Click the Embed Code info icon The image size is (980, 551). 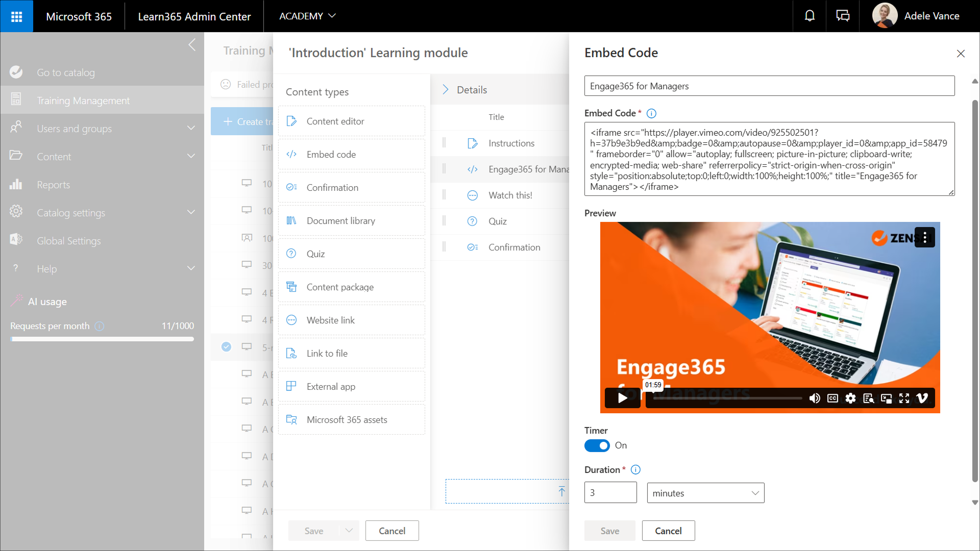(651, 113)
